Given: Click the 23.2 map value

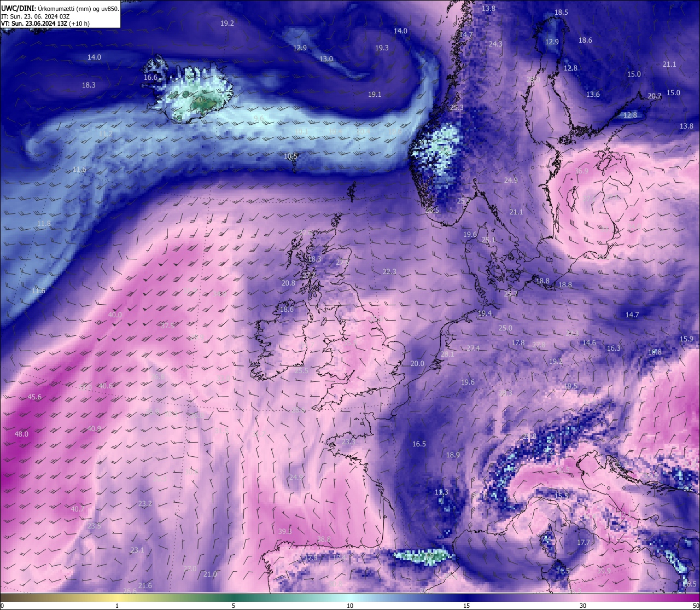Looking at the screenshot, I should point(145,503).
